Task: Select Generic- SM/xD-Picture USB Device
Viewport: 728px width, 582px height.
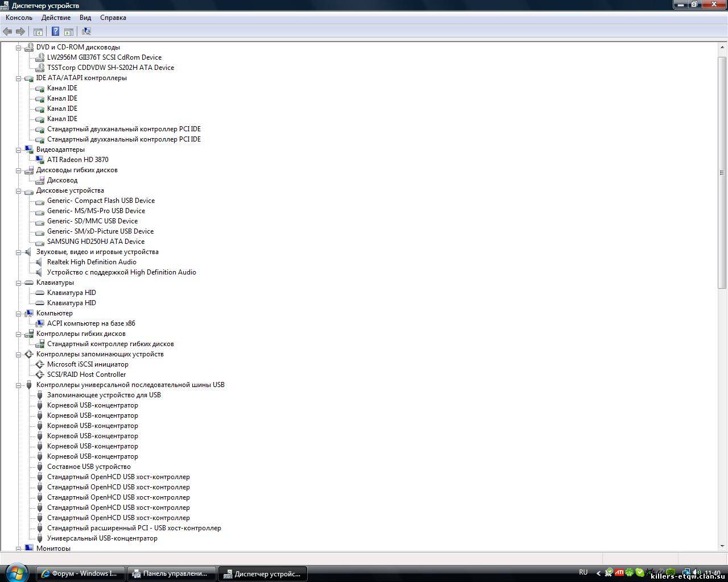Action: pos(100,231)
